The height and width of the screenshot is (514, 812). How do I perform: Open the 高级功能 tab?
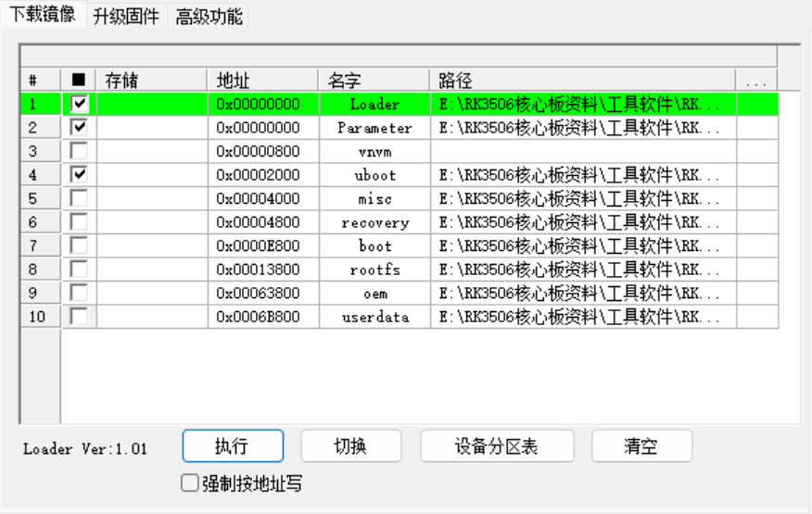point(209,16)
